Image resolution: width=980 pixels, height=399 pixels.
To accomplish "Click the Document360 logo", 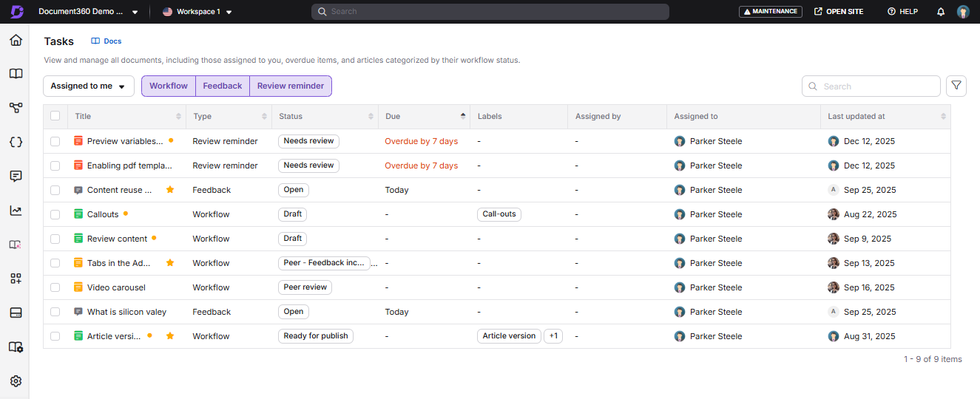I will point(16,12).
